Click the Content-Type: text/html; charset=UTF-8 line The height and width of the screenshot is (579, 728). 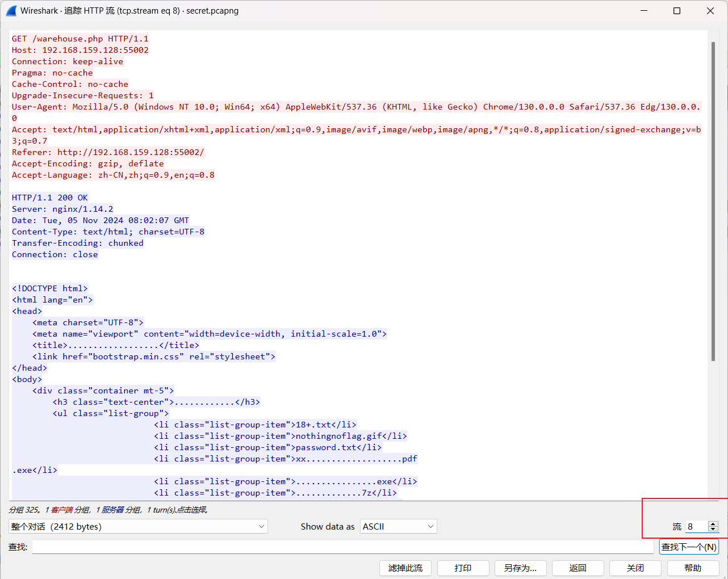coord(108,232)
